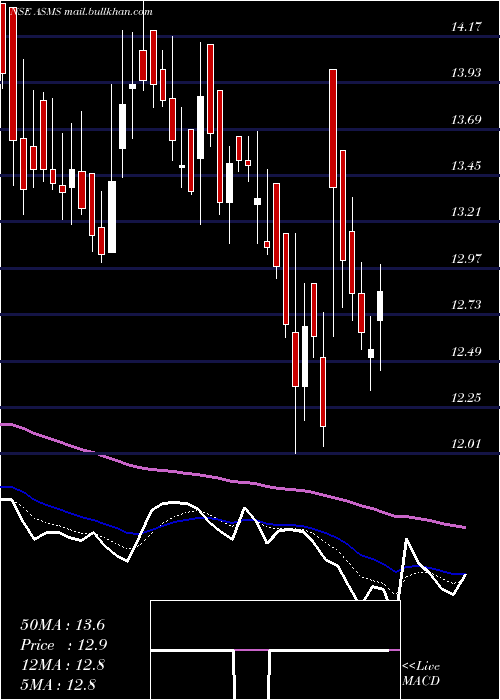Click the 12.49 price axis label
The image size is (500, 700).
466,352
